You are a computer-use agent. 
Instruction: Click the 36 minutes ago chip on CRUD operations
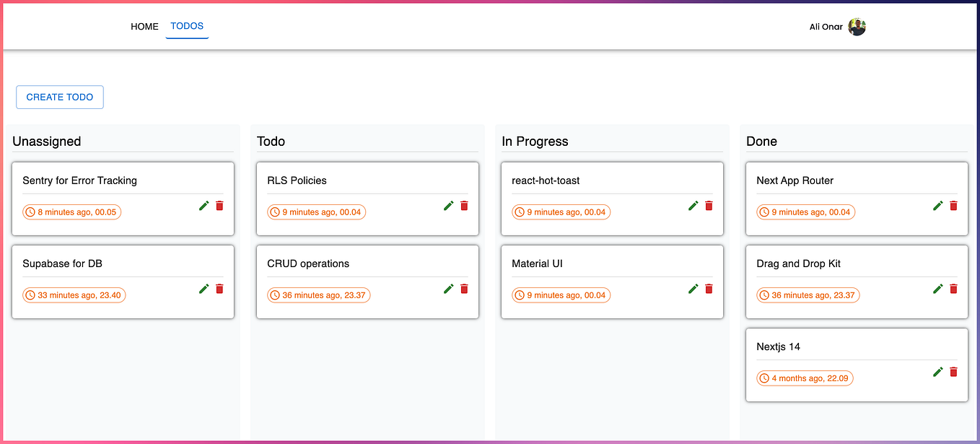tap(318, 295)
